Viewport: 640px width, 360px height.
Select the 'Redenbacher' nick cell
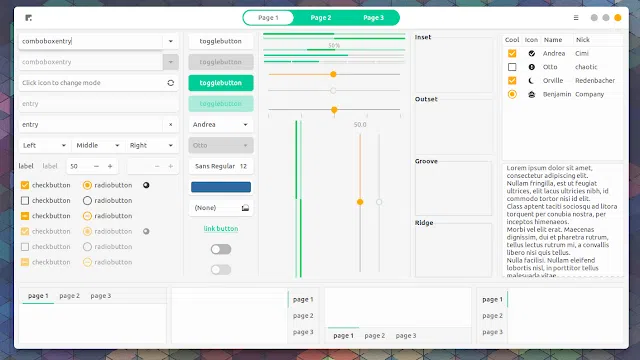[x=595, y=81]
